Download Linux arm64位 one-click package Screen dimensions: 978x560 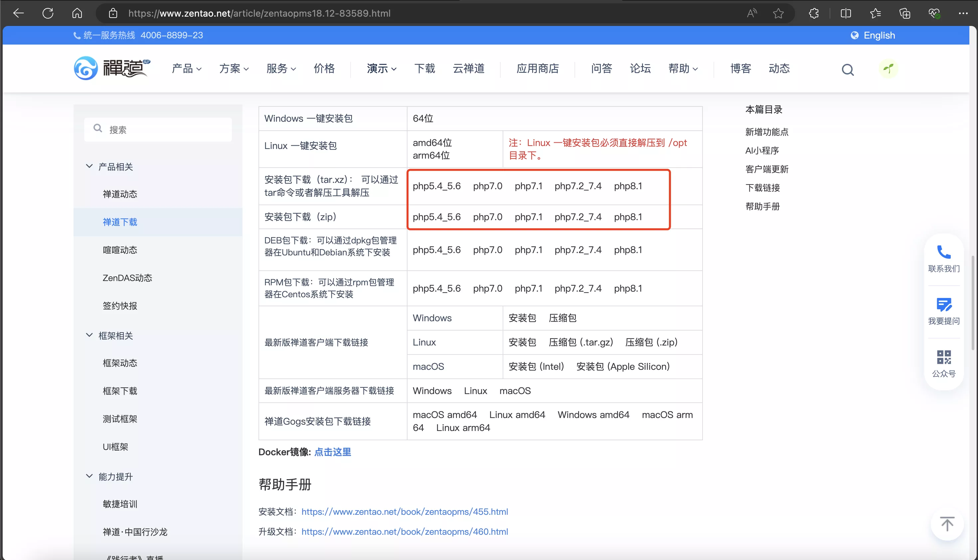[x=431, y=155]
